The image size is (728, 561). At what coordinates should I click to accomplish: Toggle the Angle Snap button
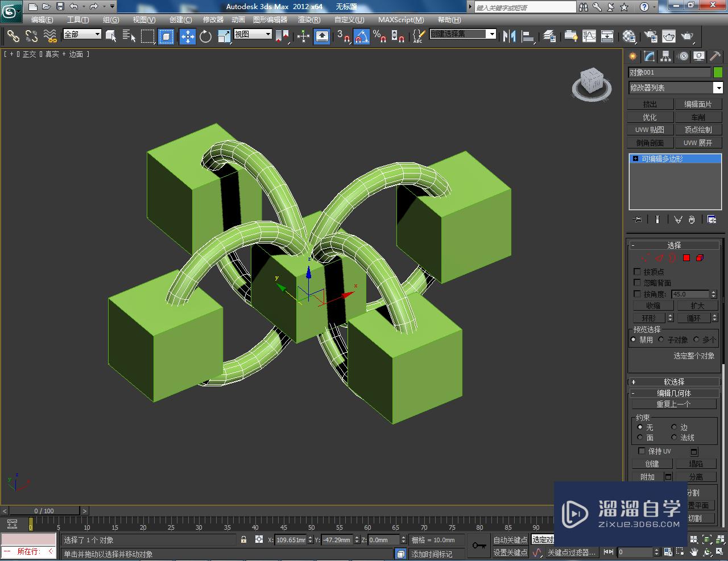362,36
